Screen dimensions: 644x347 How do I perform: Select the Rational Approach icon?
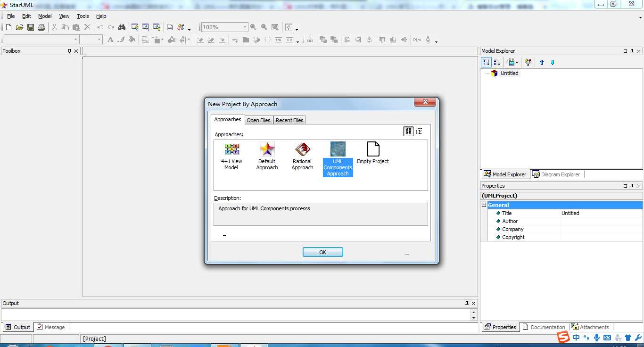coord(302,156)
